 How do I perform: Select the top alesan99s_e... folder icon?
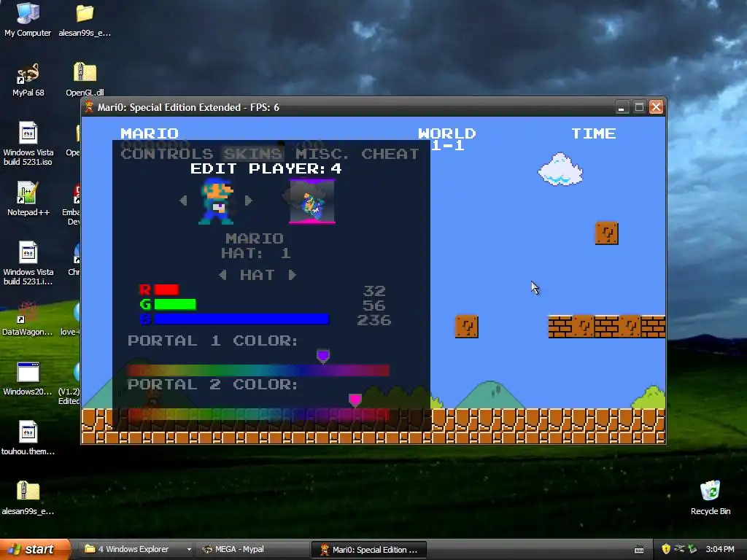[85, 20]
